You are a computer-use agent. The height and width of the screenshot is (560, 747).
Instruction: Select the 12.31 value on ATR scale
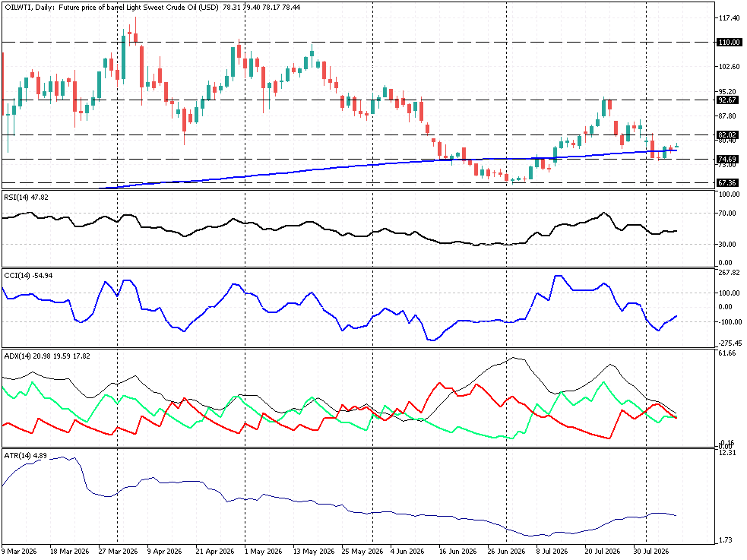729,453
